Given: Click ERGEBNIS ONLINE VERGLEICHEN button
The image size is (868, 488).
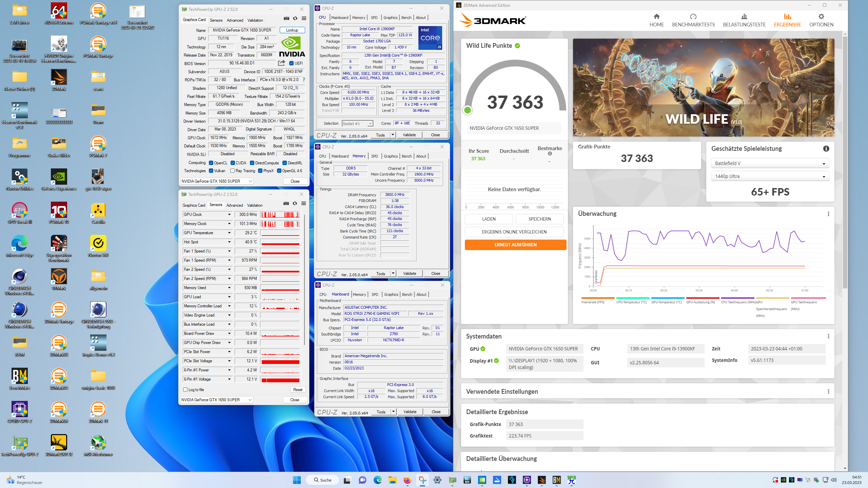Looking at the screenshot, I should click(x=514, y=232).
